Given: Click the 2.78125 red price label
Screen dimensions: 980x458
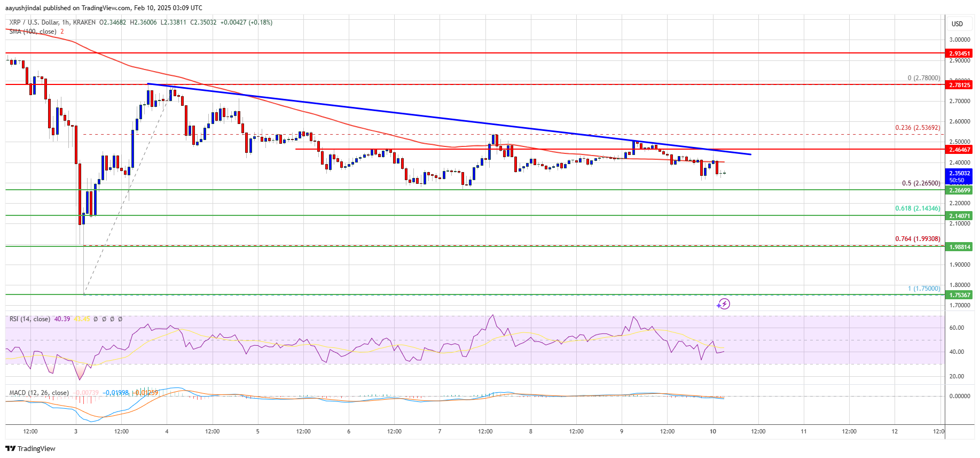Looking at the screenshot, I should [959, 85].
